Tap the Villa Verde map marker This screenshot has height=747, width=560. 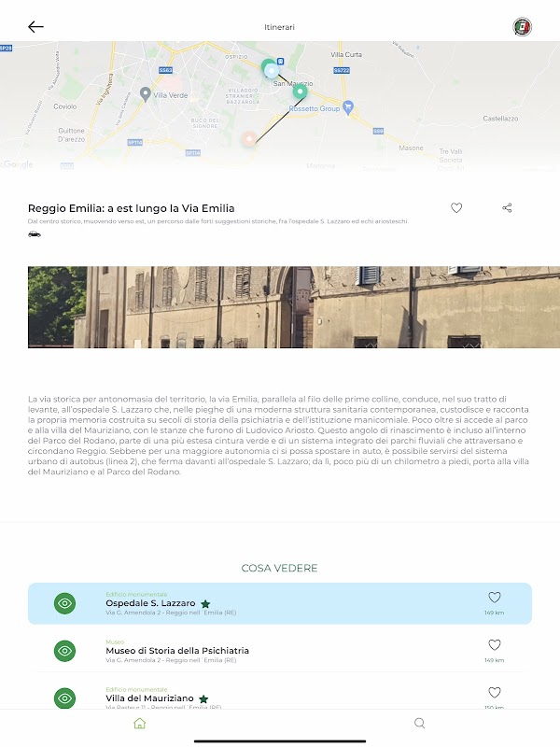(x=146, y=94)
